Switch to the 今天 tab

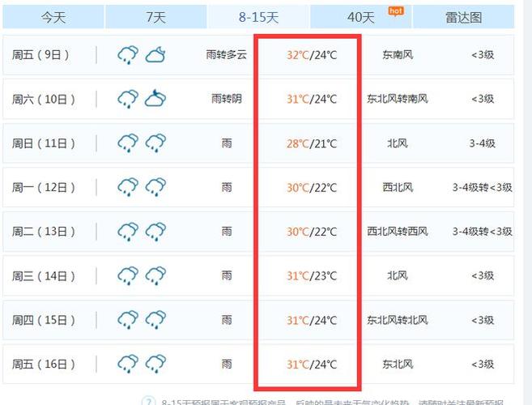point(53,17)
